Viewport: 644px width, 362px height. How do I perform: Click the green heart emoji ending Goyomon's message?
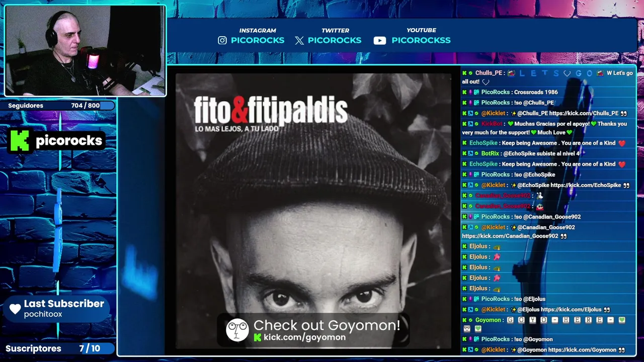(478, 329)
